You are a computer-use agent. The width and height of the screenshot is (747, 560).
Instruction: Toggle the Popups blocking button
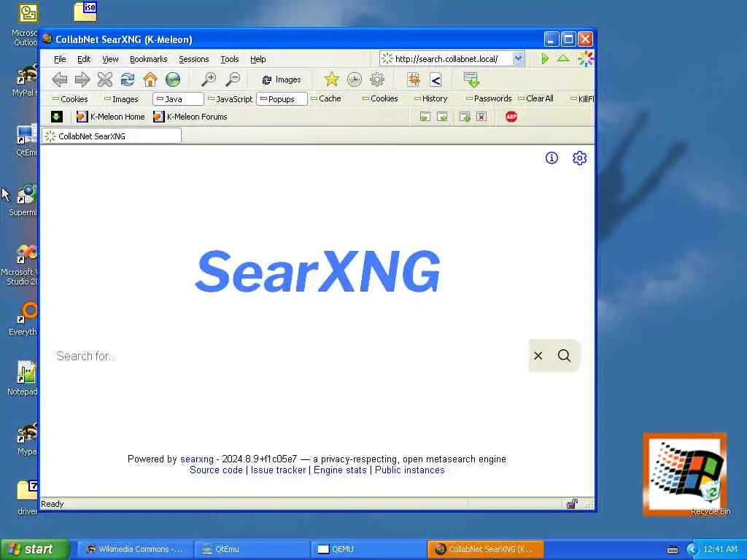pos(282,99)
